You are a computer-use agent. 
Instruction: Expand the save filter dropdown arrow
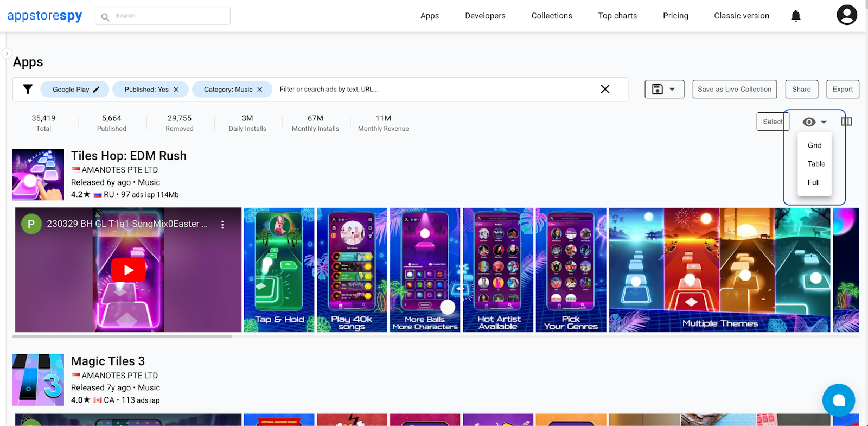tap(672, 89)
